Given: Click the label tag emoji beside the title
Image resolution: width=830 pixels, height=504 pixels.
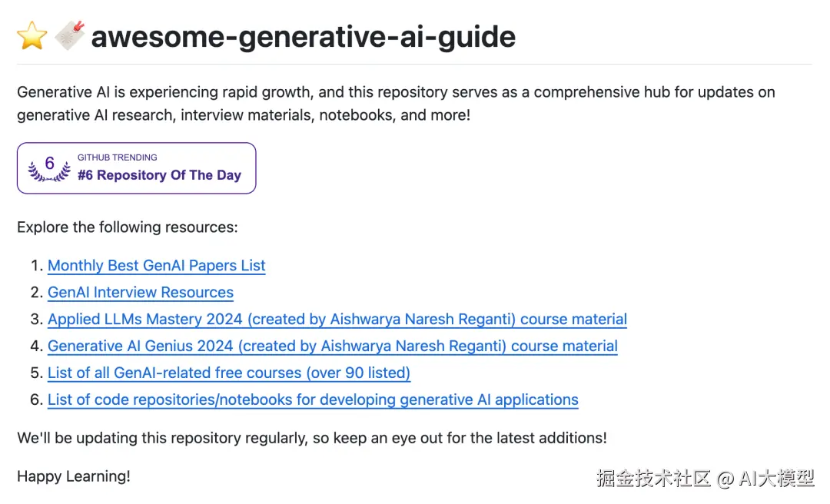Looking at the screenshot, I should [70, 35].
